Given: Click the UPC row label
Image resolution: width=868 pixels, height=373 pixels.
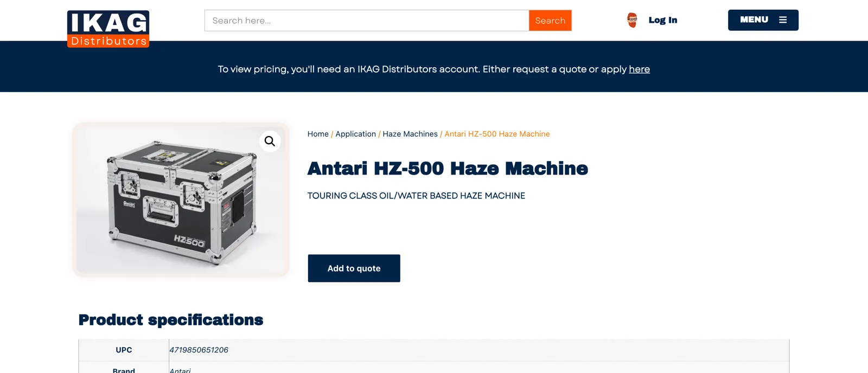Looking at the screenshot, I should (124, 350).
